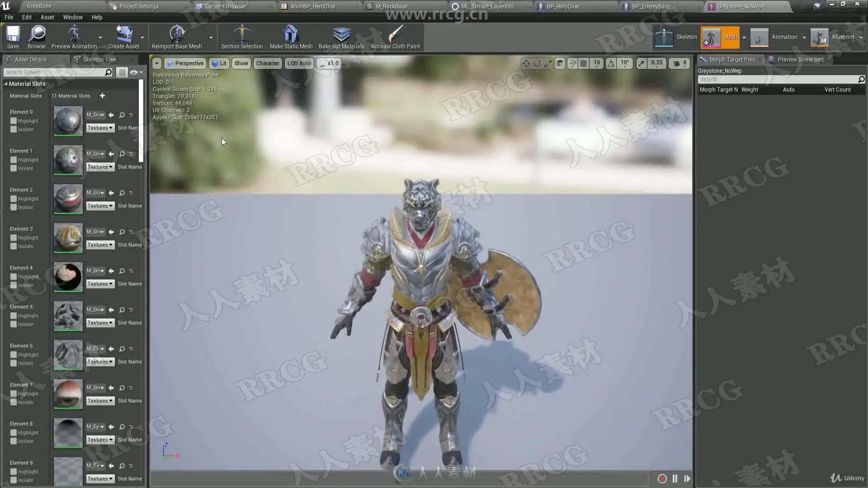This screenshot has height=488, width=868.
Task: Enable Highlight for Element 1
Action: (x=14, y=160)
